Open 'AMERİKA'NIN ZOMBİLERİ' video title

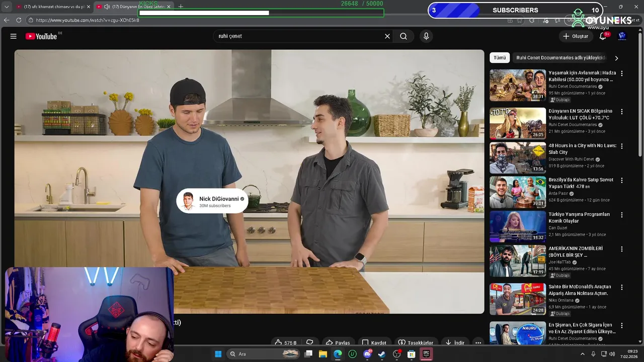(x=576, y=251)
